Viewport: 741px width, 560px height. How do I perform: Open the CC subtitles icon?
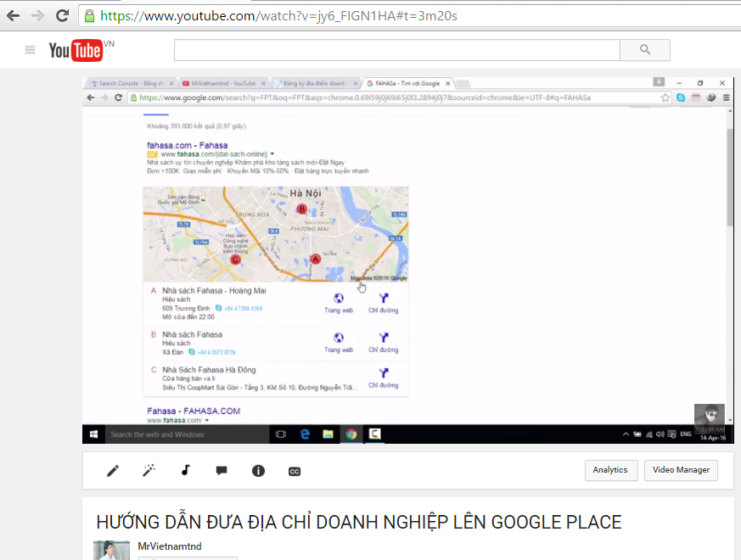click(295, 471)
